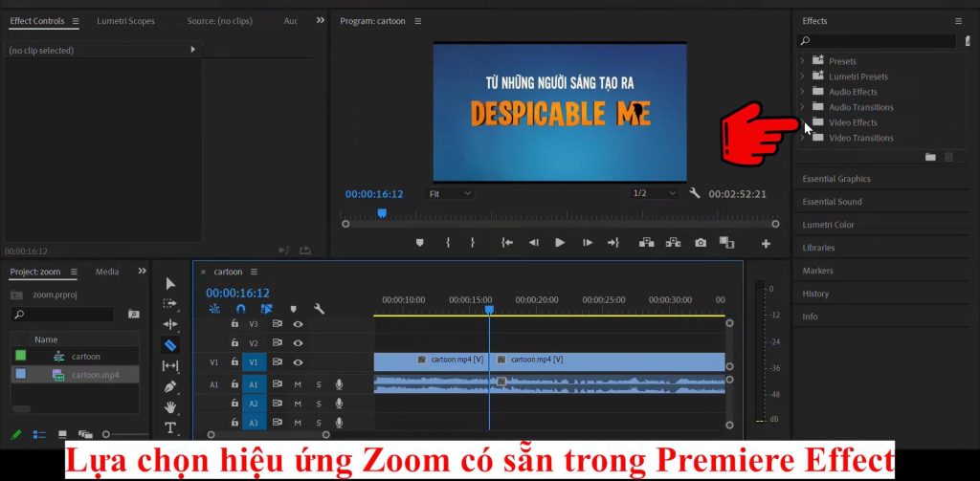Select the Pen tool
Image resolution: width=980 pixels, height=481 pixels.
tap(170, 386)
